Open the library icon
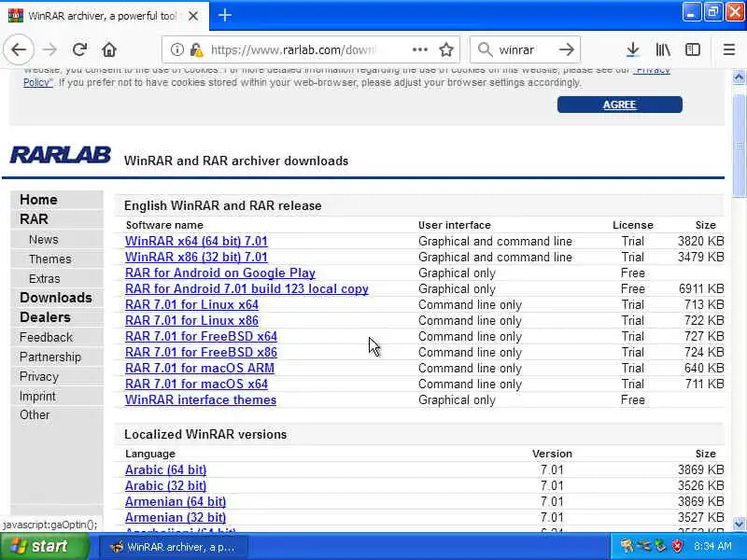Image resolution: width=747 pixels, height=560 pixels. 663,49
